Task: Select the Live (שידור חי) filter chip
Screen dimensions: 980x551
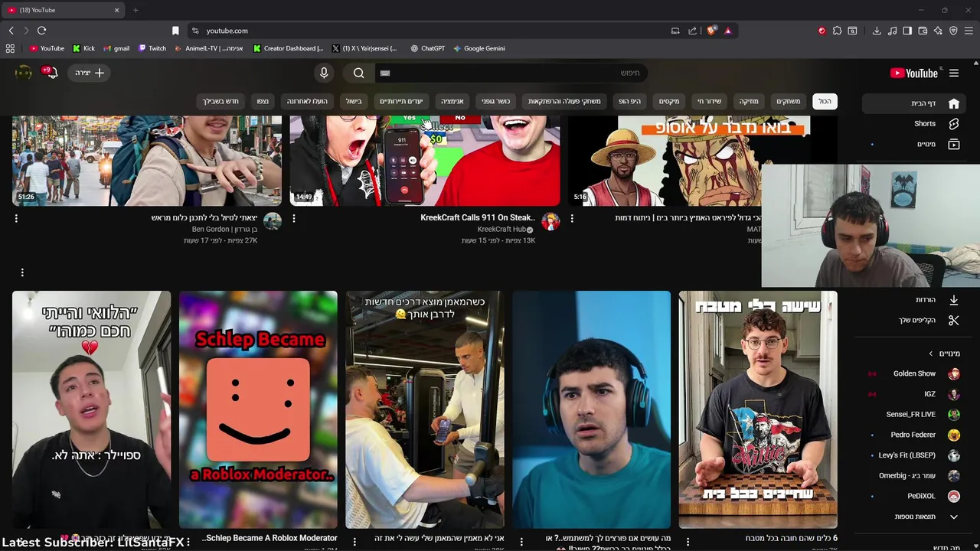Action: [709, 101]
